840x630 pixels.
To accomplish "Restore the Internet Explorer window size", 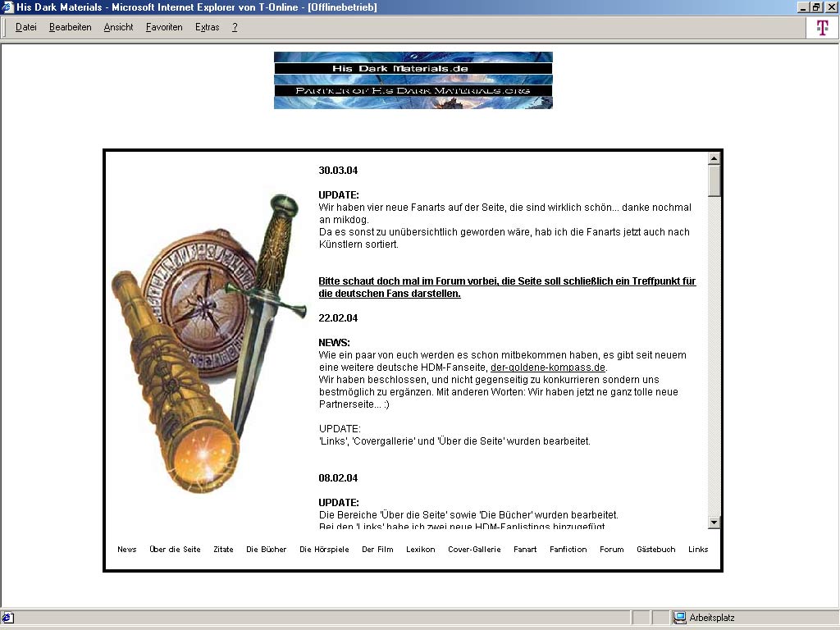I will click(816, 7).
